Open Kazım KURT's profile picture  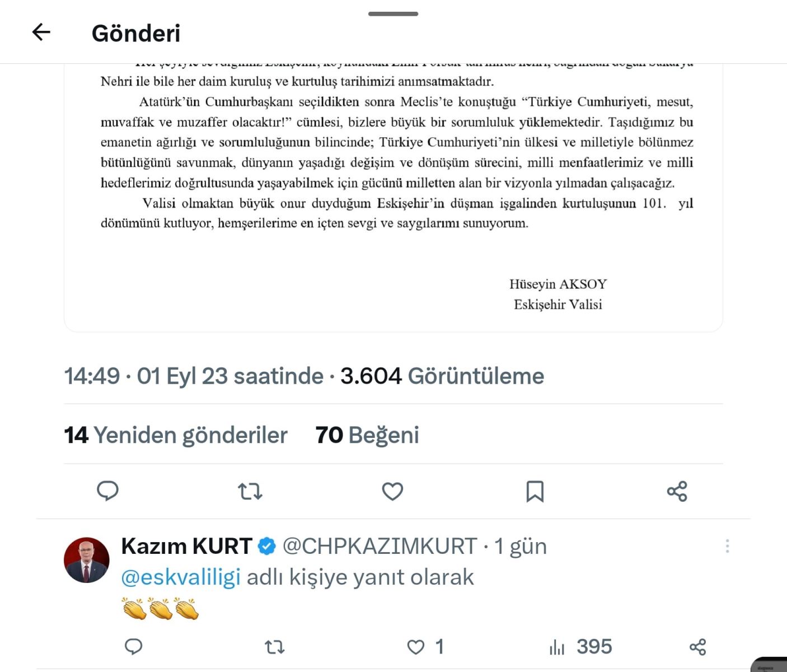coord(87,560)
